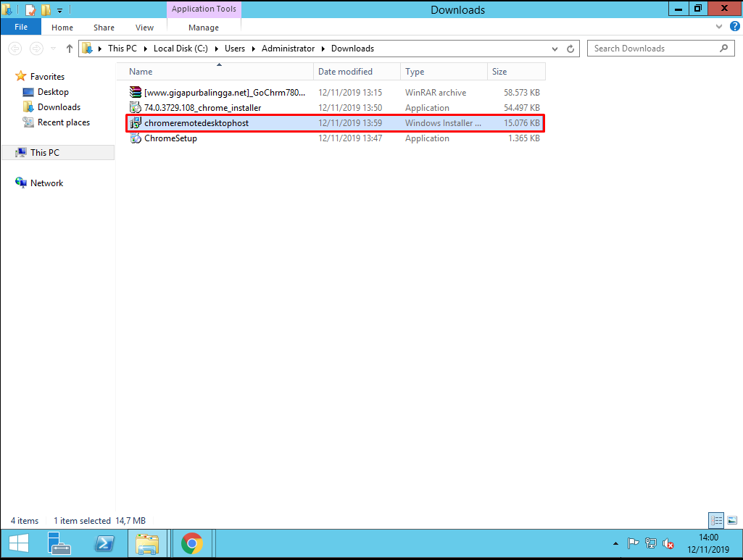Click the quick access New folder icon
743x560 pixels.
46,9
